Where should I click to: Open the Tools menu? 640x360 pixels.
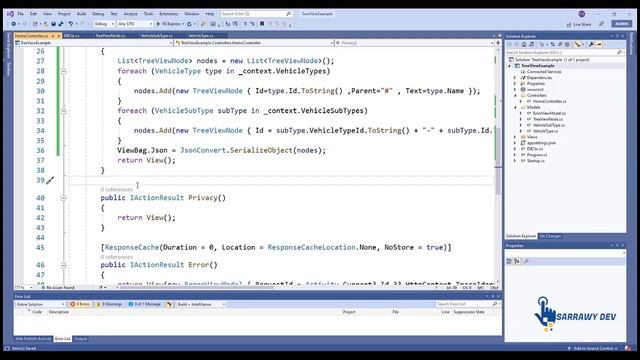click(x=149, y=14)
